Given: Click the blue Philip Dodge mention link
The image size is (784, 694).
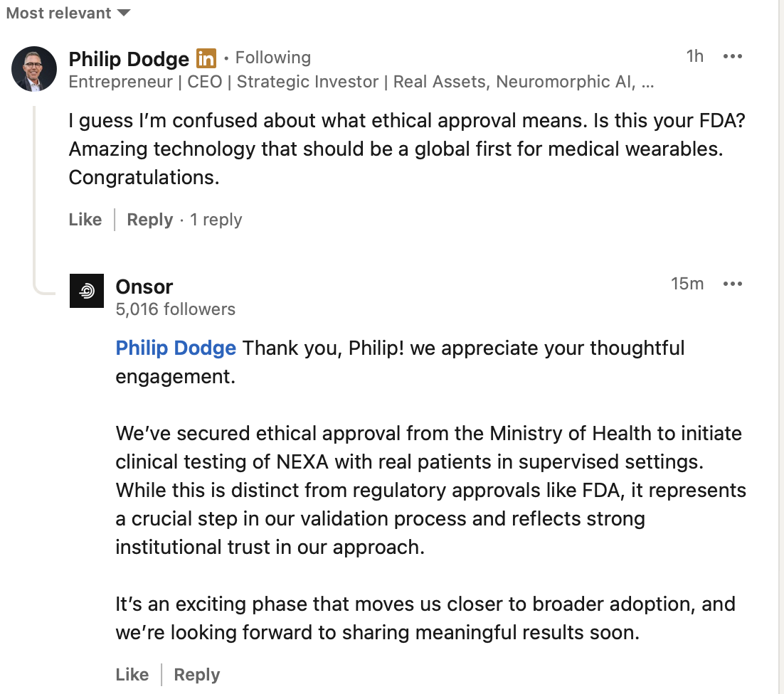Looking at the screenshot, I should coord(176,348).
